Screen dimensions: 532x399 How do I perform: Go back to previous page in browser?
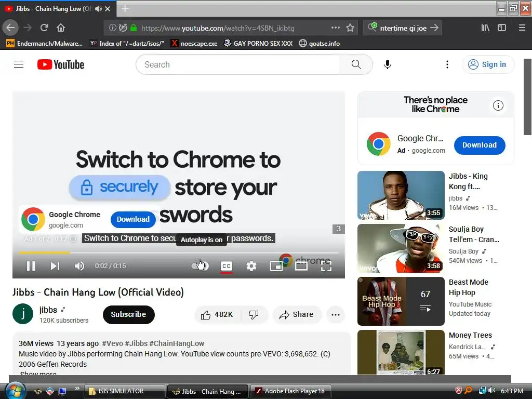[x=10, y=28]
